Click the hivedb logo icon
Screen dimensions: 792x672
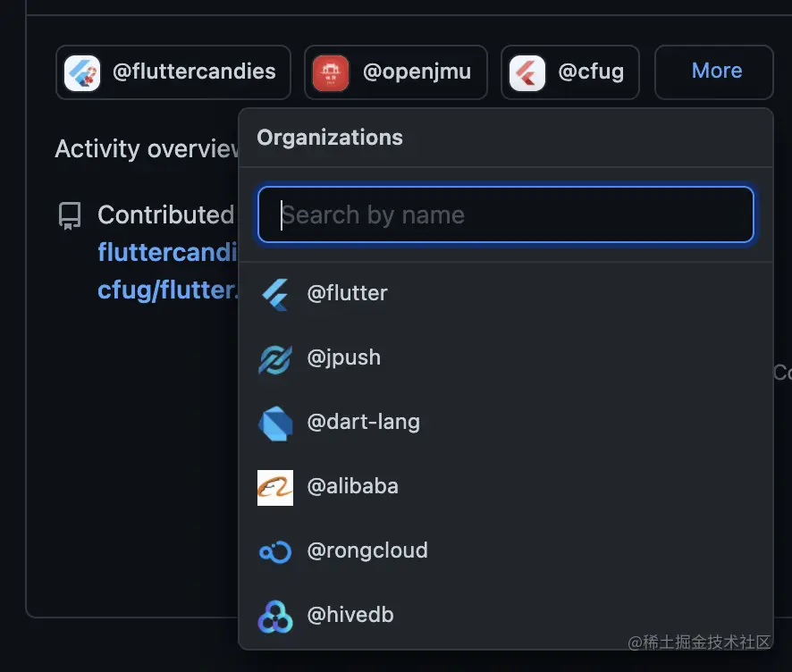[275, 616]
